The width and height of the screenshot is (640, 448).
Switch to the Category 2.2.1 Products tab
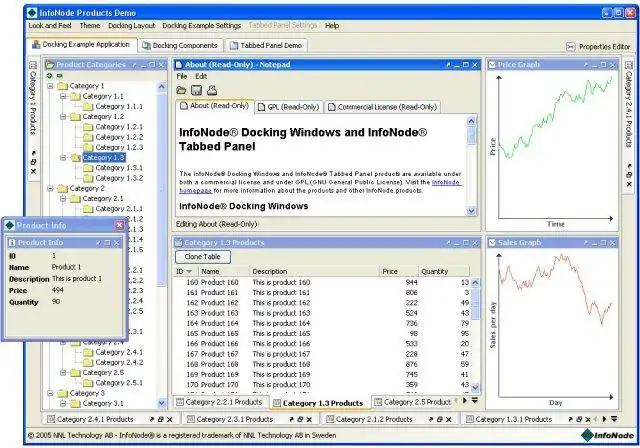pyautogui.click(x=220, y=402)
